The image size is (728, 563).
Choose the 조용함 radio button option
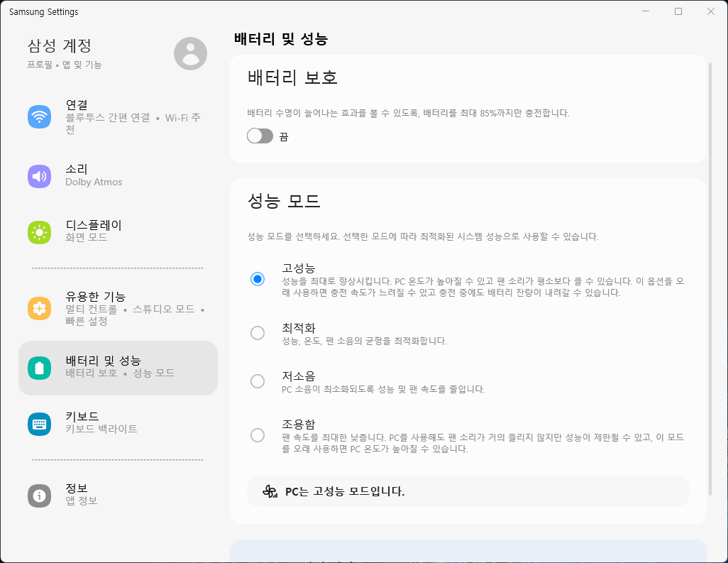point(258,435)
